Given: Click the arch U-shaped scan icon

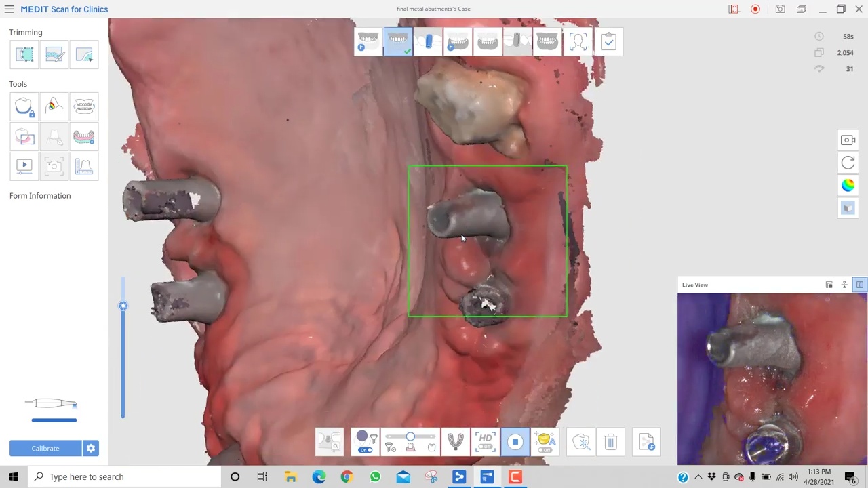Looking at the screenshot, I should tap(455, 442).
